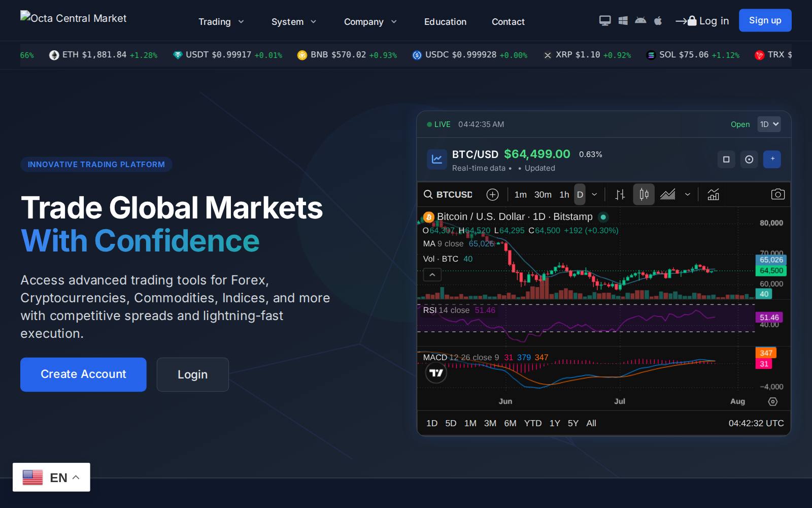Click the Sign up button
This screenshot has height=508, width=812.
(x=765, y=20)
